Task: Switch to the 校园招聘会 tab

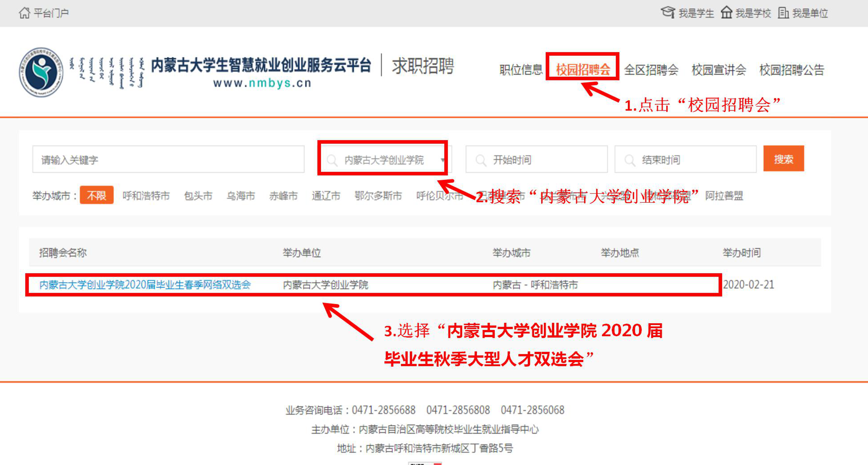Action: tap(583, 70)
